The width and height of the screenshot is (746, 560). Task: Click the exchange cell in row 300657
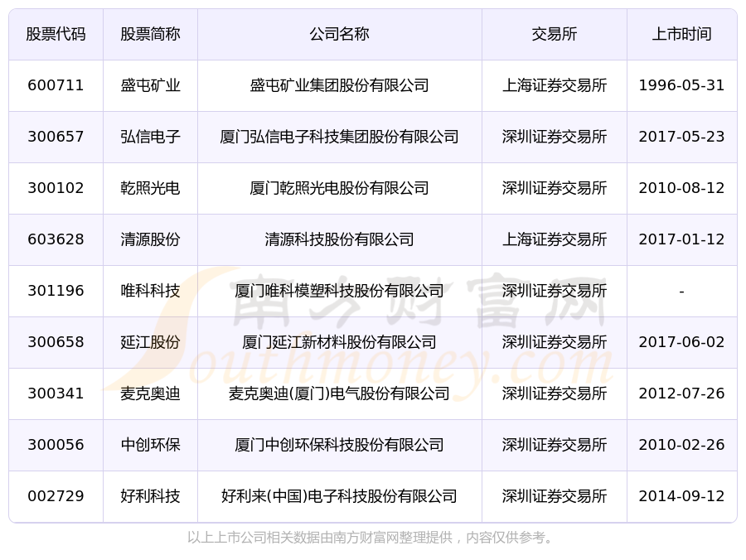click(555, 137)
